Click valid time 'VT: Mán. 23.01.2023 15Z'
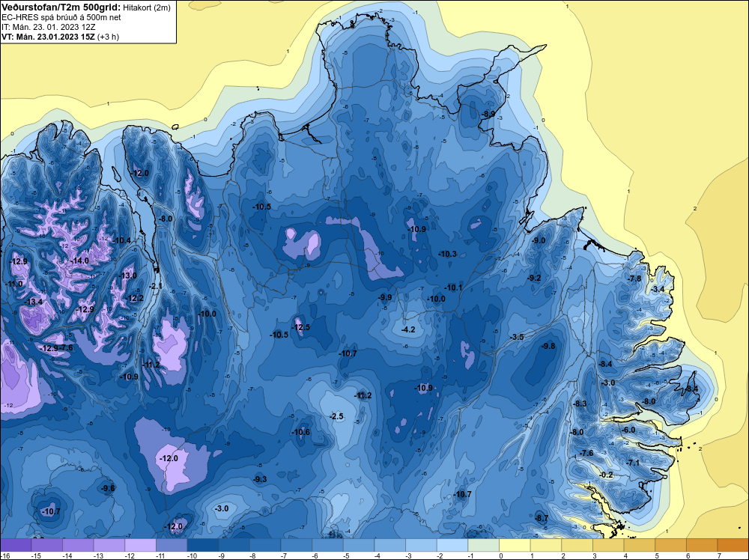 coord(48,37)
